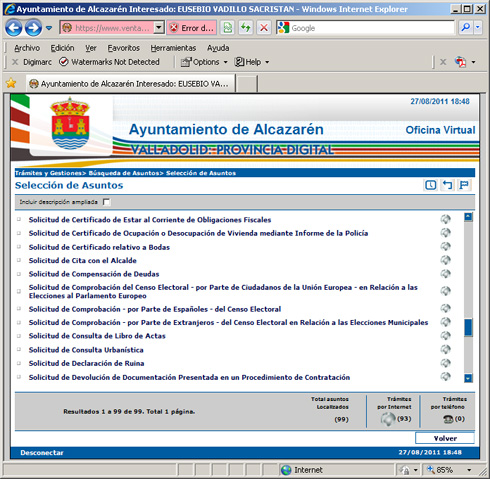The image size is (490, 479).
Task: Open the Ayuda menu
Action: pos(218,48)
